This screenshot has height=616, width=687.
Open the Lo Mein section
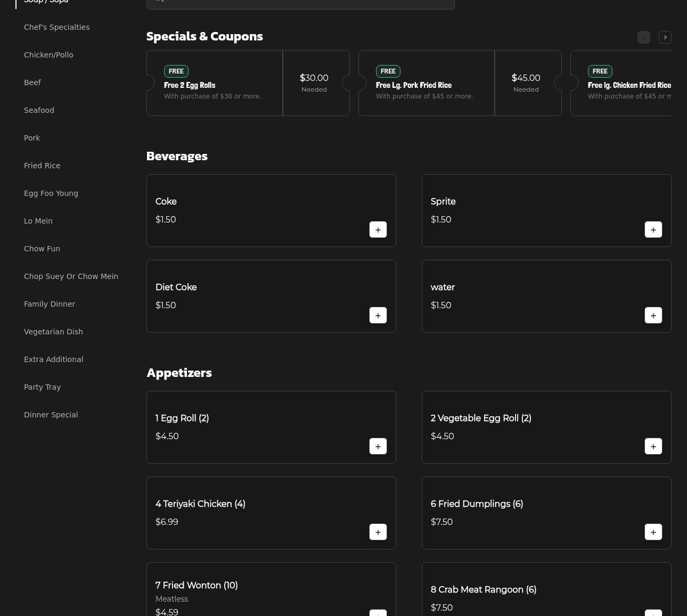click(x=38, y=221)
